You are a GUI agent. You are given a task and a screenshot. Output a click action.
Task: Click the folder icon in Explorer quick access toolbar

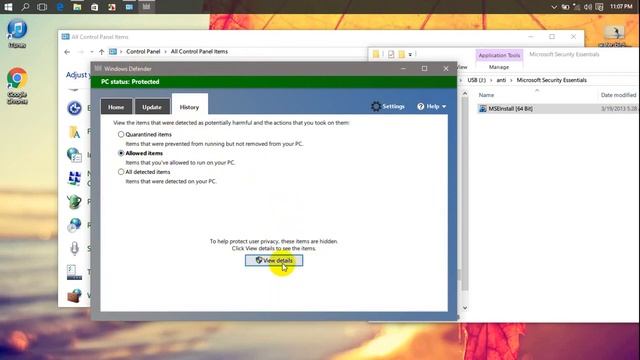(376, 54)
